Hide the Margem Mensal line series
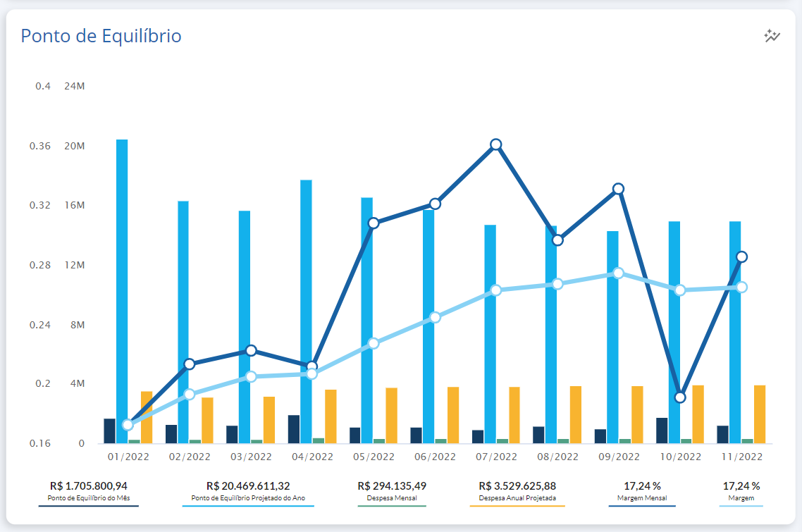The width and height of the screenshot is (802, 532). [x=641, y=498]
